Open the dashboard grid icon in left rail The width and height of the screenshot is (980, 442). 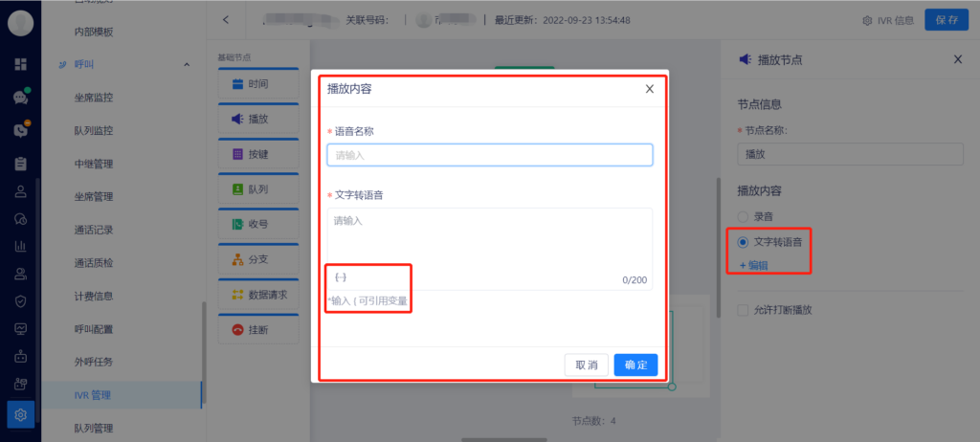point(21,64)
